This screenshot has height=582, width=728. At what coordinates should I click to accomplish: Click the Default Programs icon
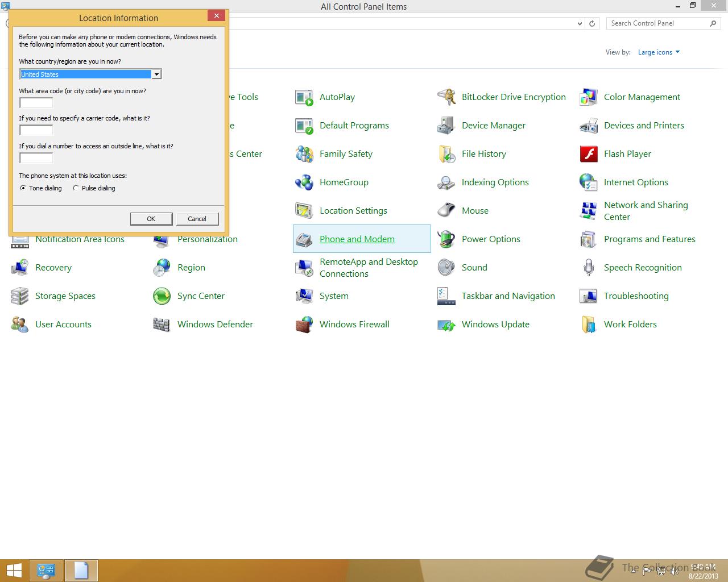[304, 126]
